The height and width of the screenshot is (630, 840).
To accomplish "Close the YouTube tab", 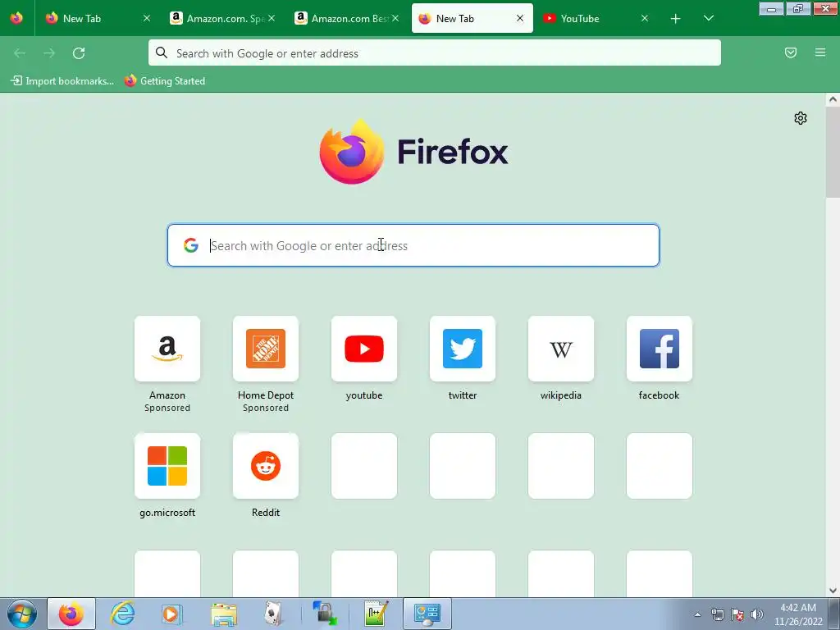I will coord(645,19).
